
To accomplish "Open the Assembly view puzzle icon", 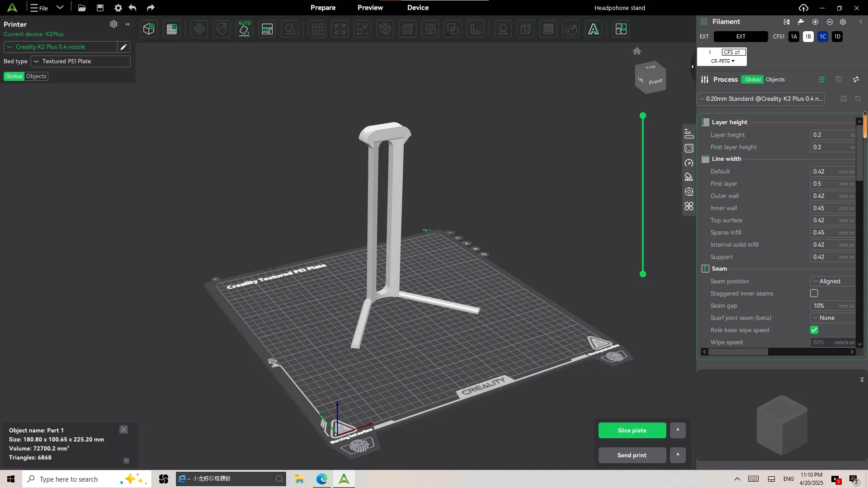I will (x=621, y=29).
